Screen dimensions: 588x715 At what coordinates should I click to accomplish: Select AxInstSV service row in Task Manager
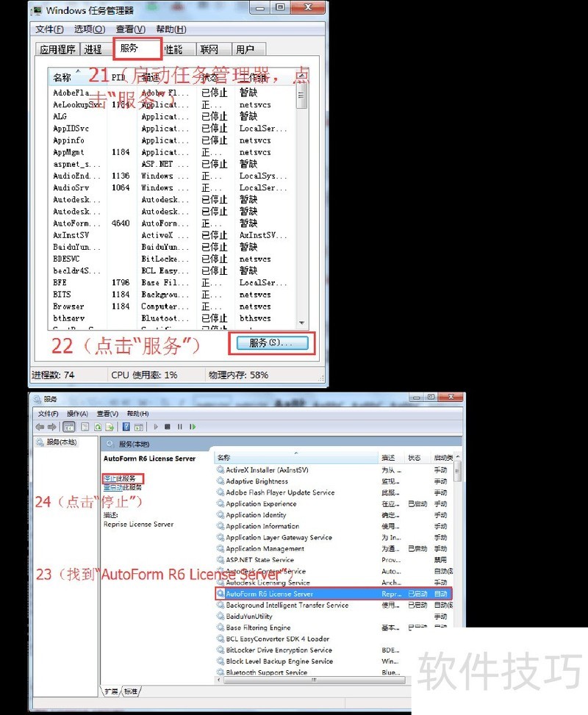coord(172,235)
